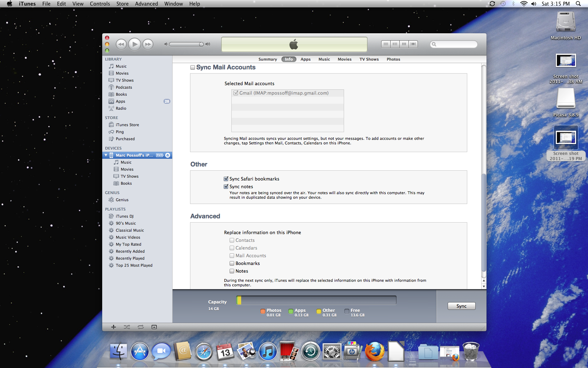Switch to Cover Flow view icon
This screenshot has width=588, height=368.
coord(413,44)
